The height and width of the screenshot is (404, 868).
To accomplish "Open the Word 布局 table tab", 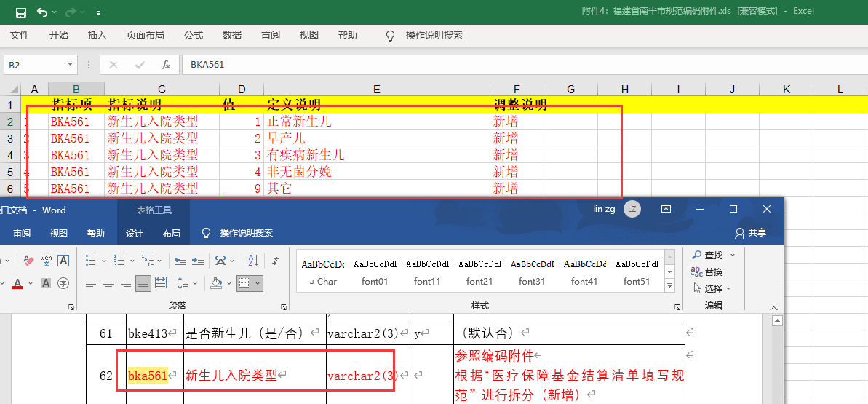I will pyautogui.click(x=171, y=234).
